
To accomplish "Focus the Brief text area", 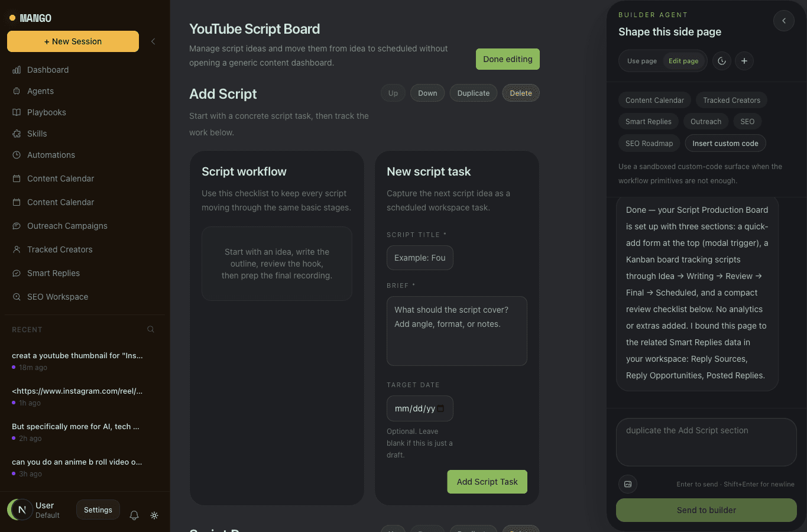I will [457, 331].
